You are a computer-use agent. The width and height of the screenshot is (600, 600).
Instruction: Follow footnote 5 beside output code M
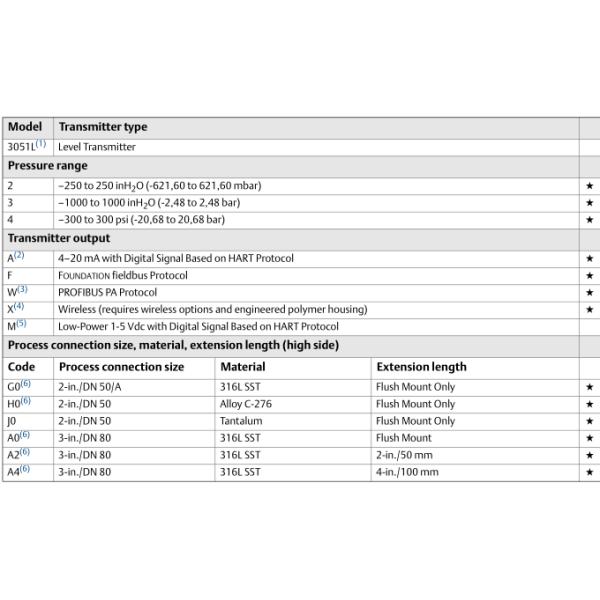tap(22, 324)
